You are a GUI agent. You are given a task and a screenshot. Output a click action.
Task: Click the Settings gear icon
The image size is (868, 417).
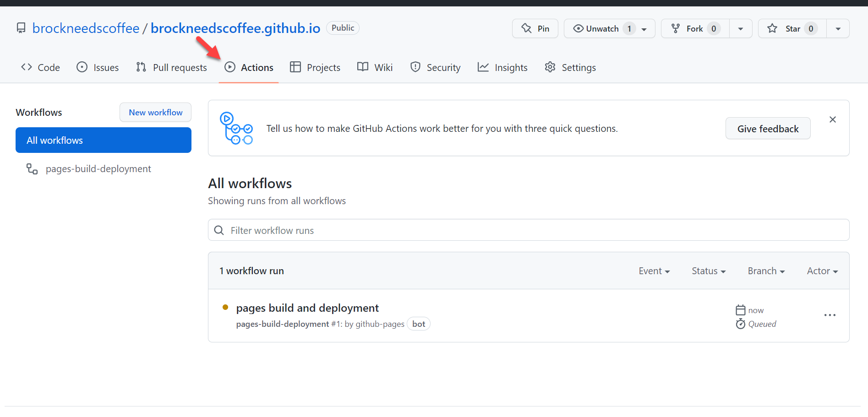tap(550, 67)
